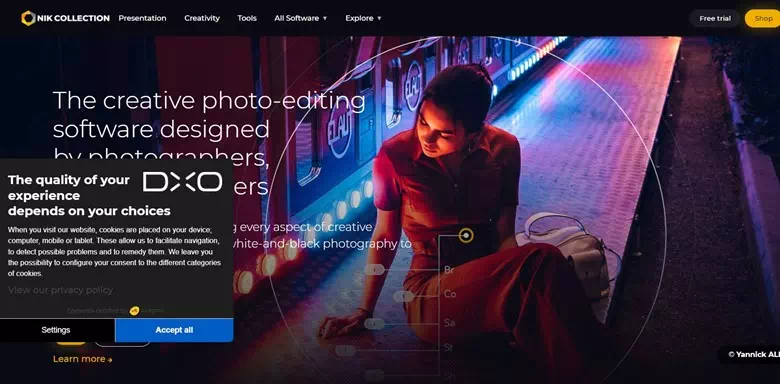Expand the All Software dropdown
The image size is (780, 384).
[300, 18]
